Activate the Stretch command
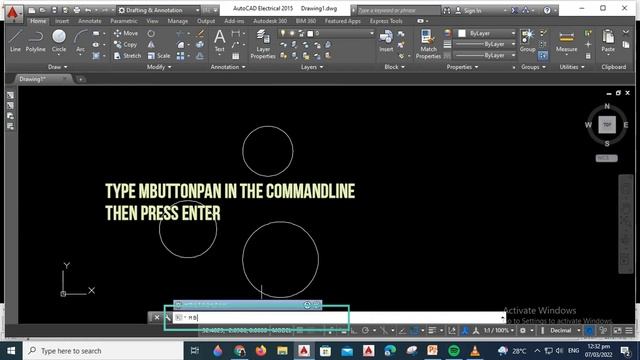The image size is (640, 360). point(127,56)
